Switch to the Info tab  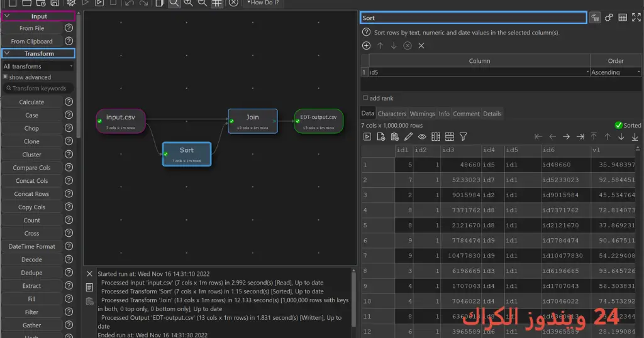pyautogui.click(x=444, y=114)
